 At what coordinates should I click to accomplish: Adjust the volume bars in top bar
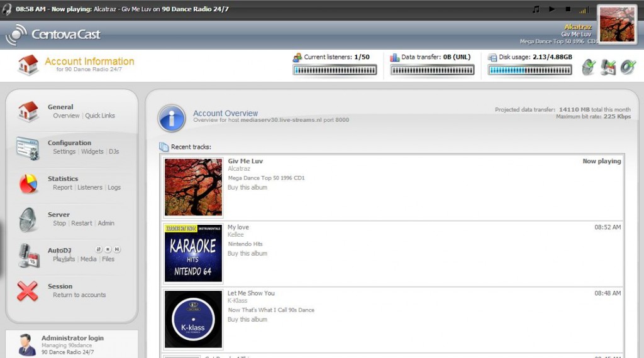pos(584,10)
